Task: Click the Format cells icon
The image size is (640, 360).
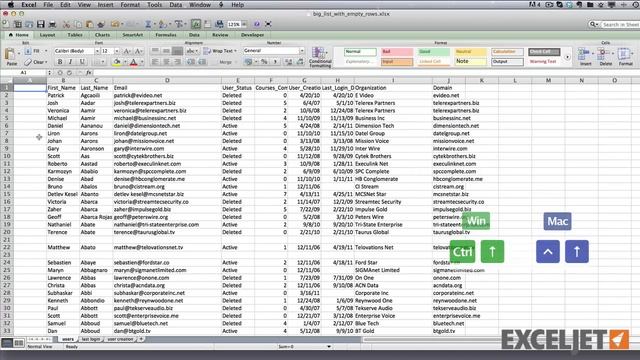Action: click(x=625, y=56)
